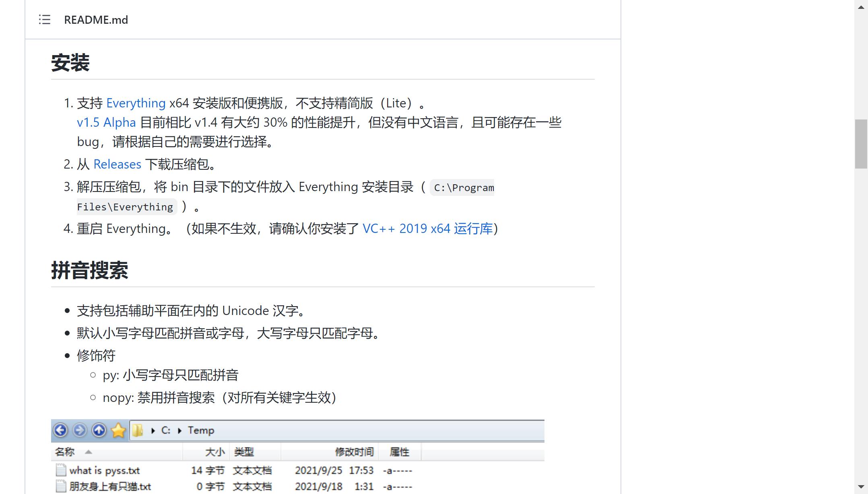Click the vertical scrollbar thumb
Viewport: 868px width, 494px height.
(861, 144)
